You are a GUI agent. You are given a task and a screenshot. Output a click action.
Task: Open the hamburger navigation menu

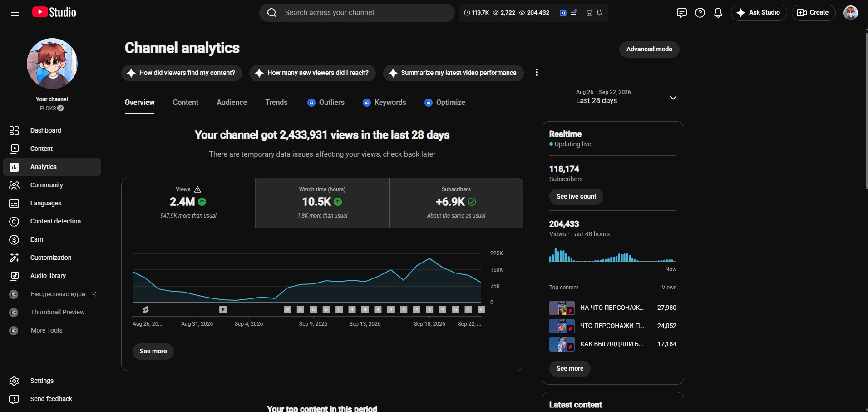point(15,13)
